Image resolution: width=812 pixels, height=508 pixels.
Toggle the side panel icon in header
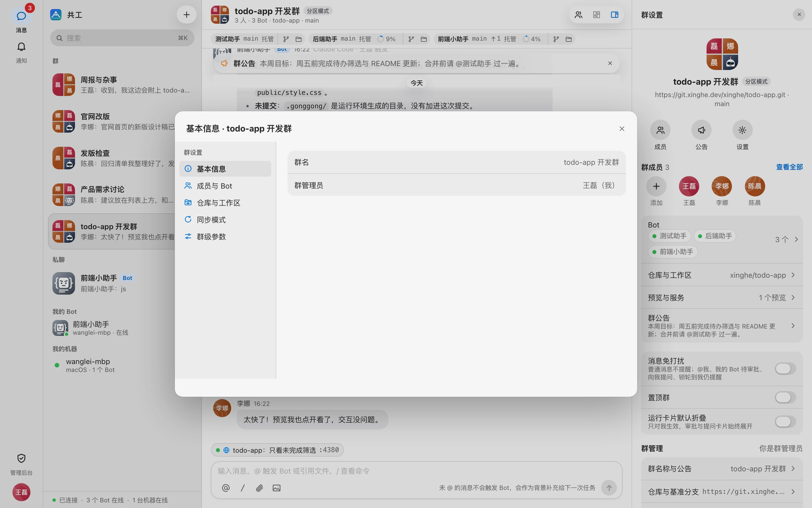pos(614,15)
